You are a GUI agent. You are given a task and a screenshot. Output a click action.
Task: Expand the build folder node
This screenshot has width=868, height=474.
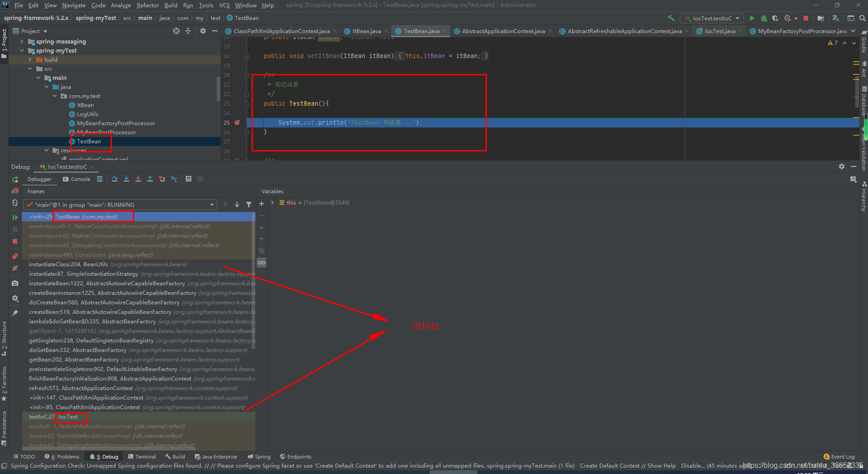click(30, 59)
